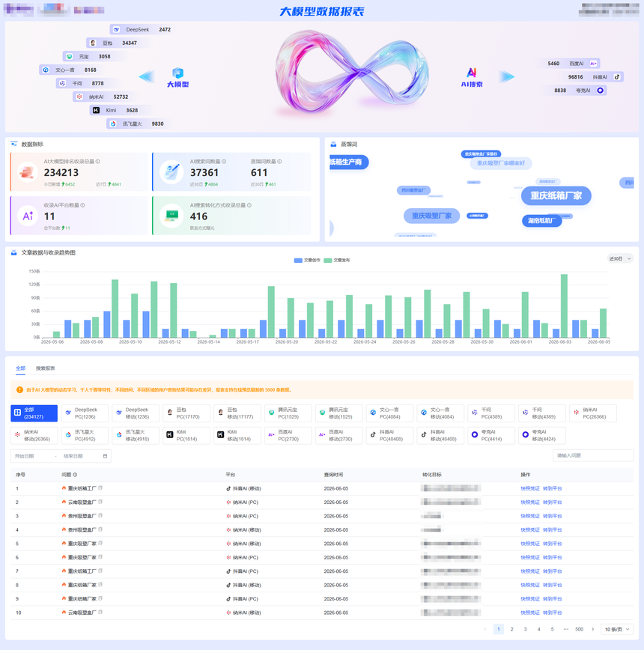Screen dimensions: 644x650
Task: Click the 夸克AI icon in right banner list
Action: click(600, 91)
